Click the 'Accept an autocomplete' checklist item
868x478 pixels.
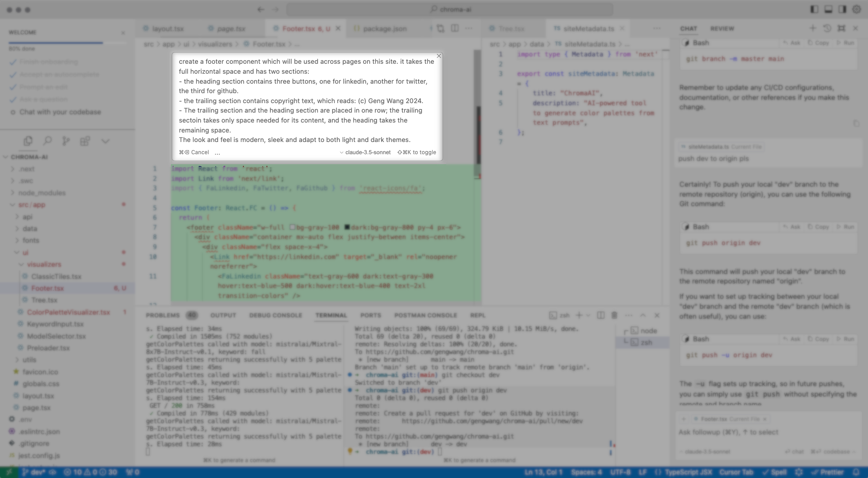tap(59, 75)
